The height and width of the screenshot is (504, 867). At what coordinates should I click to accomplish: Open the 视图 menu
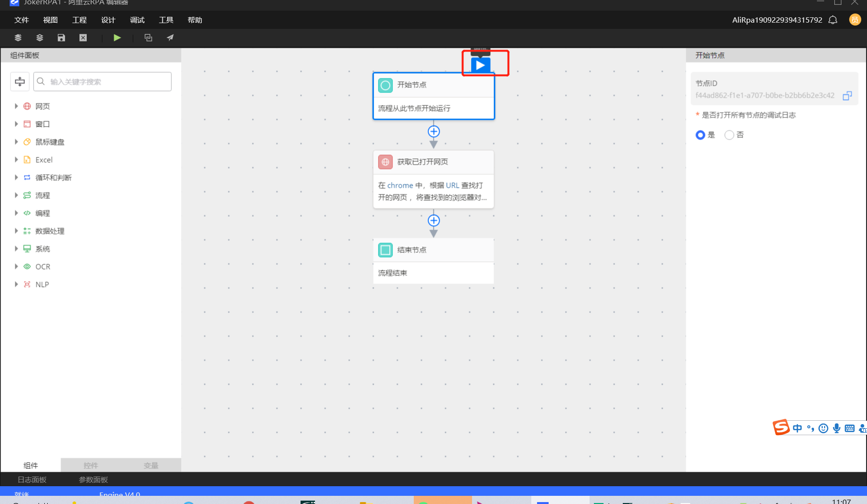(51, 20)
